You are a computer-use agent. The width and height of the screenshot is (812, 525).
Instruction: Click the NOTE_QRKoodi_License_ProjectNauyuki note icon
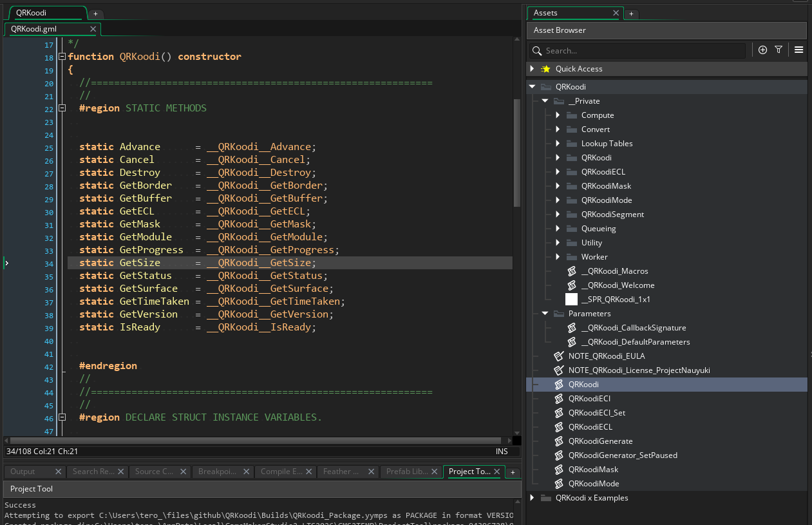(559, 370)
